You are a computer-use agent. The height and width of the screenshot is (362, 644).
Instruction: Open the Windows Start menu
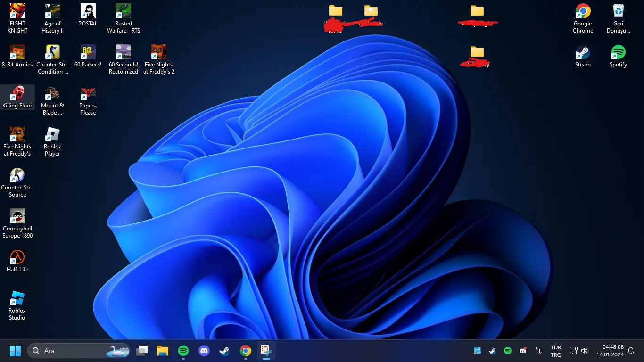click(x=15, y=351)
